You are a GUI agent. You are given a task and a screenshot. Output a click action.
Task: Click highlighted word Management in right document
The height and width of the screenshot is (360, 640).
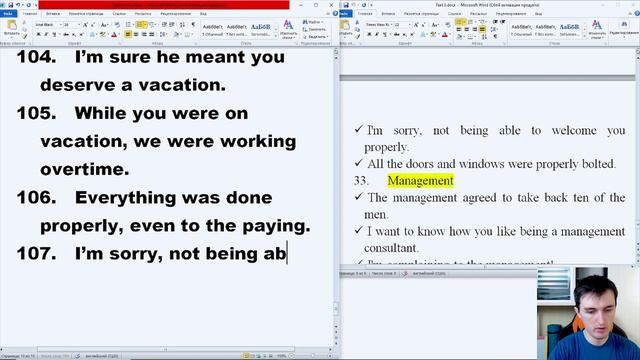[420, 180]
